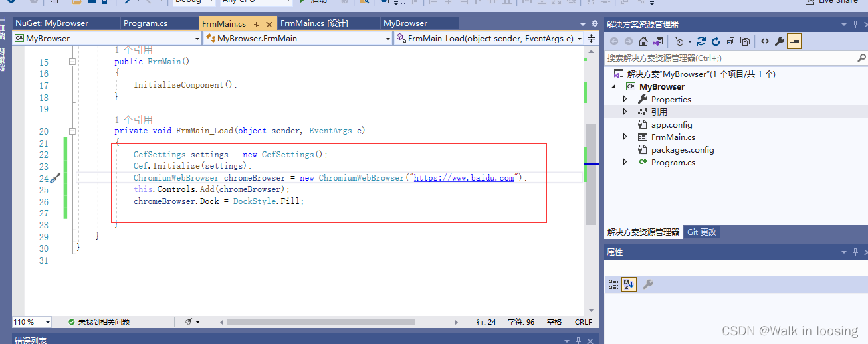The image size is (868, 344).
Task: Click the tab well settings gear icon
Action: pos(594,23)
